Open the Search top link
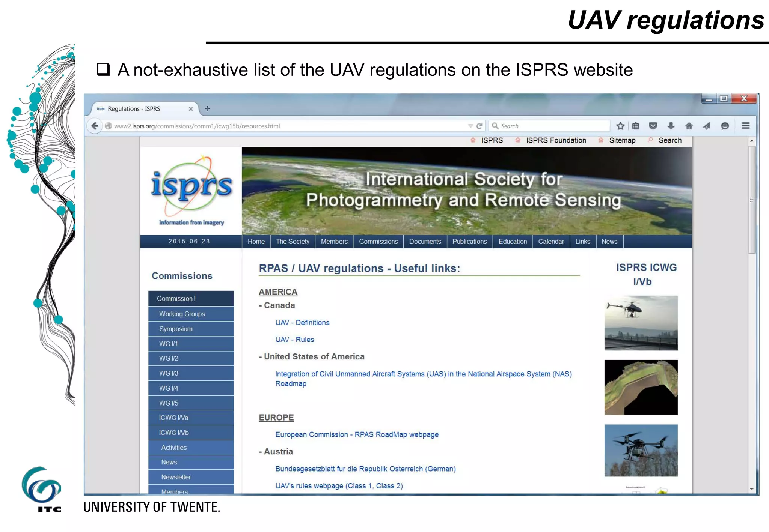769x532 pixels. 670,140
